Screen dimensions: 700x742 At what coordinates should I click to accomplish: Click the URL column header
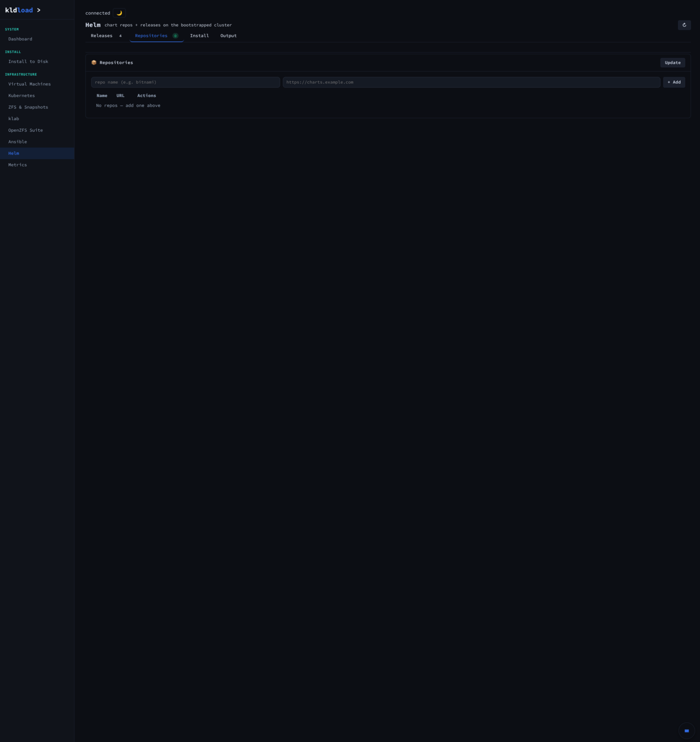point(120,96)
